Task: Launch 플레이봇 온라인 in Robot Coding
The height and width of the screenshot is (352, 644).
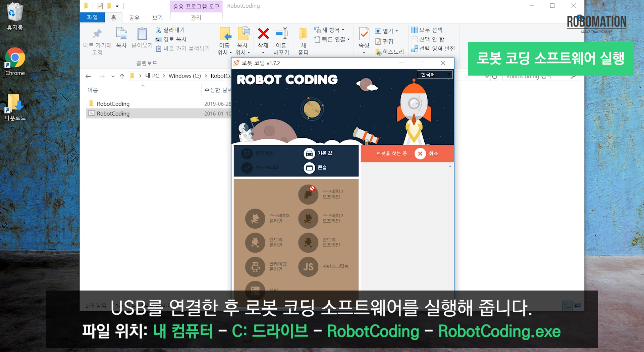Action: tap(255, 267)
